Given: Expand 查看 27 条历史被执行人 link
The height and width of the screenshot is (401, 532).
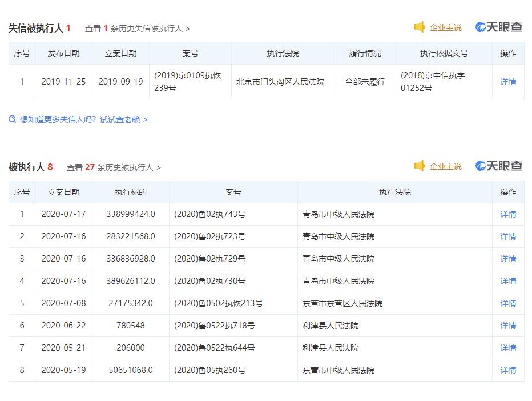Looking at the screenshot, I should click(114, 167).
